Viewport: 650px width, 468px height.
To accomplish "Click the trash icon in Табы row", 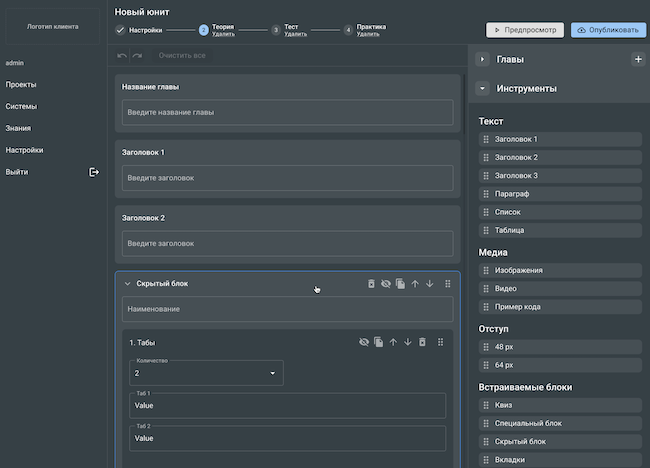I will coord(422,342).
